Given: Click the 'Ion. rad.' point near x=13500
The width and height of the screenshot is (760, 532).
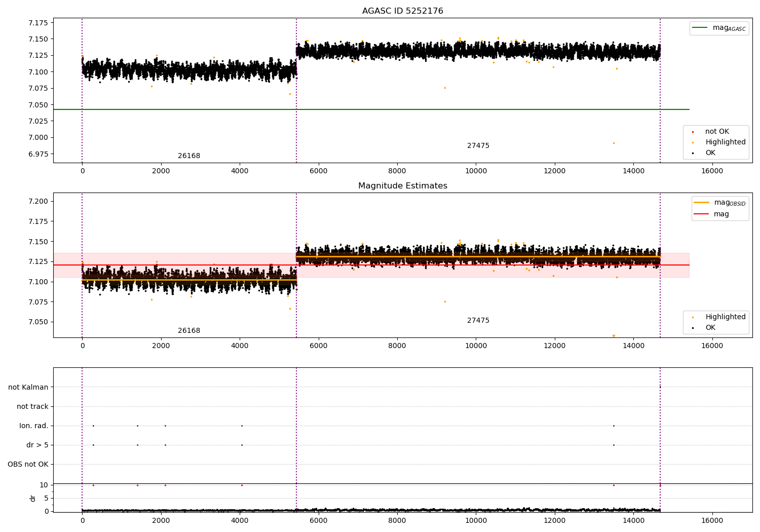Looking at the screenshot, I should [614, 426].
